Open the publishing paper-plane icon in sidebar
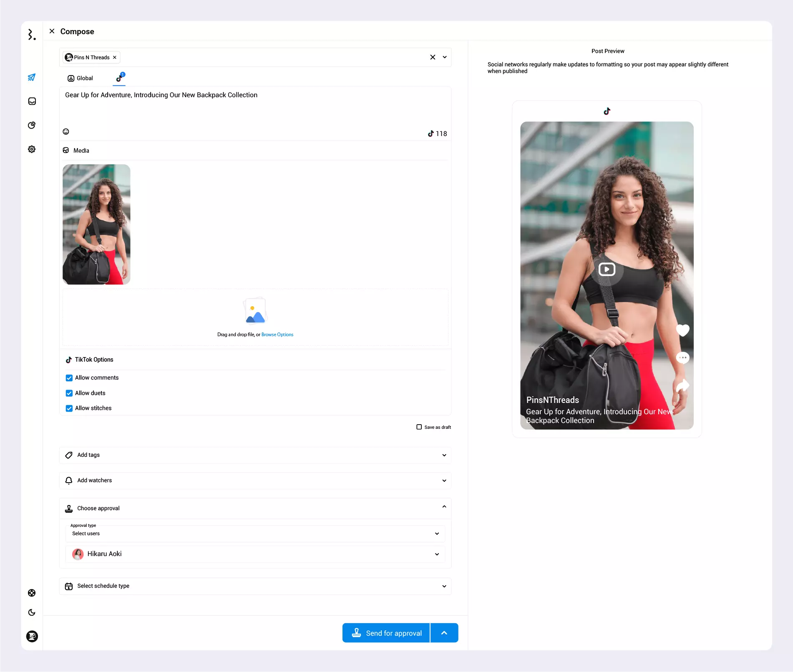Image resolution: width=793 pixels, height=672 pixels. 32,77
